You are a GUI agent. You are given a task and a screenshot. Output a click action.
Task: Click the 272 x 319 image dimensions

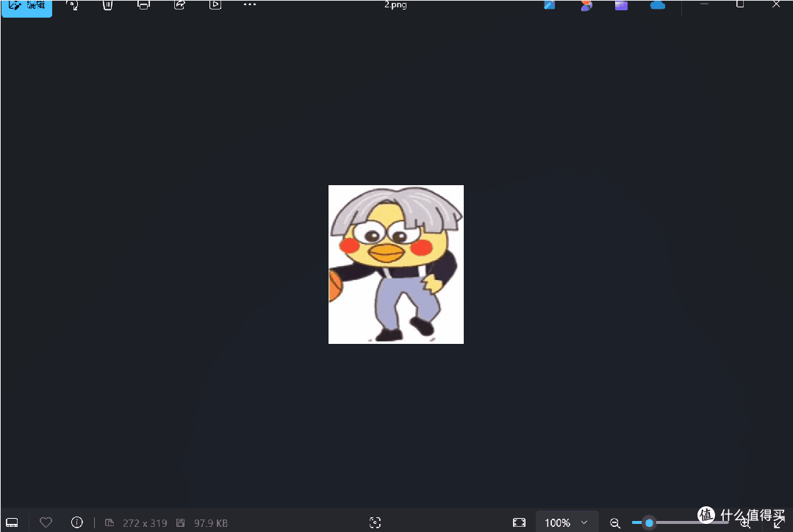click(145, 523)
